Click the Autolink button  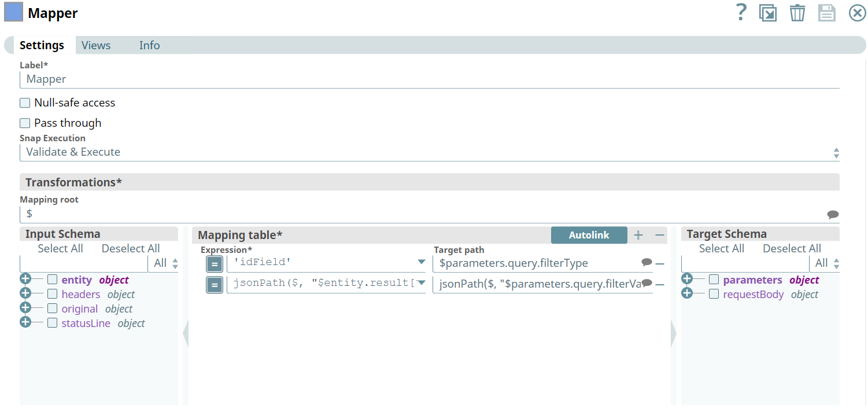589,235
